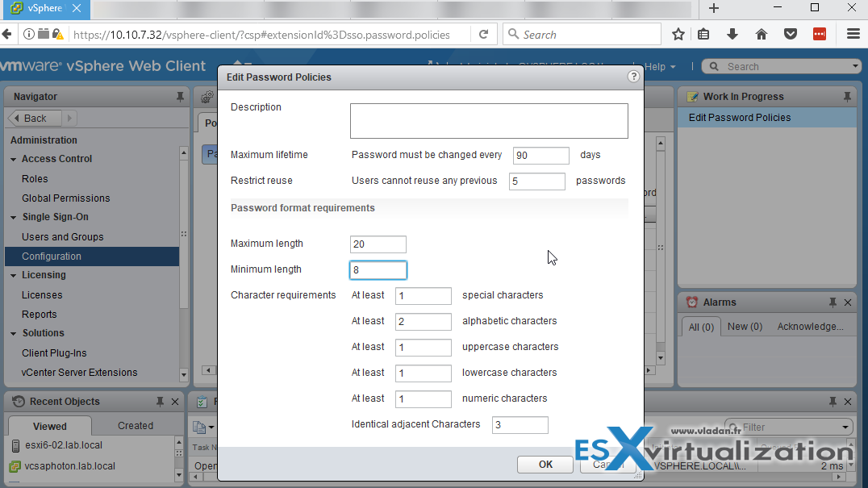Open browser hamburger menu

click(x=853, y=35)
